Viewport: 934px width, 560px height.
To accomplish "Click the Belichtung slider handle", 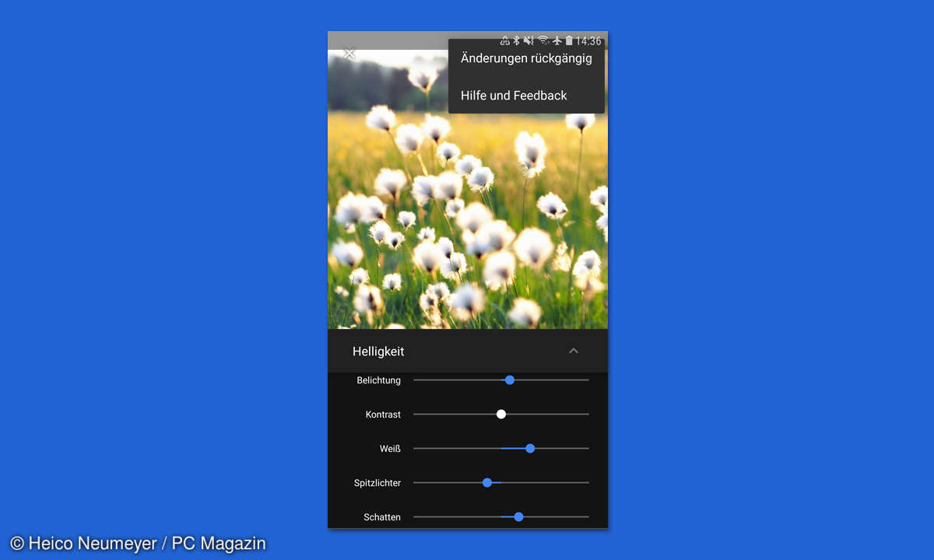I will [x=510, y=380].
